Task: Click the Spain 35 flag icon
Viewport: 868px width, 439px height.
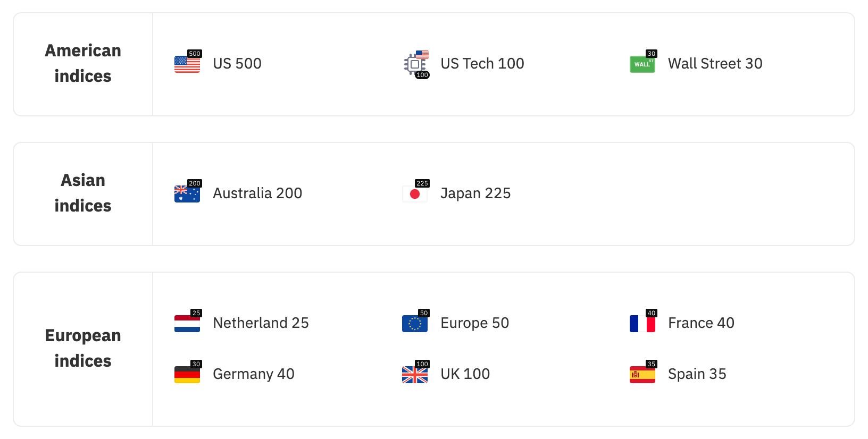Action: coord(642,374)
